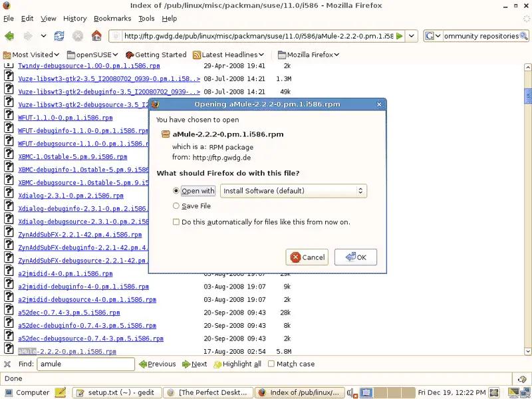Click the scrollbar up arrow
The width and height of the screenshot is (532, 399).
click(x=527, y=67)
